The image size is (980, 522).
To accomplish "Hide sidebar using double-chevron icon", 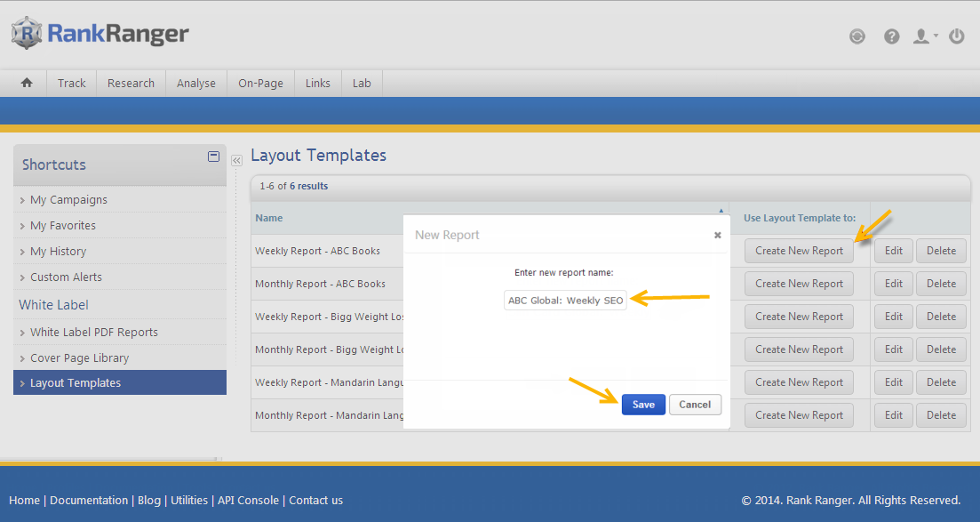I will pyautogui.click(x=236, y=161).
